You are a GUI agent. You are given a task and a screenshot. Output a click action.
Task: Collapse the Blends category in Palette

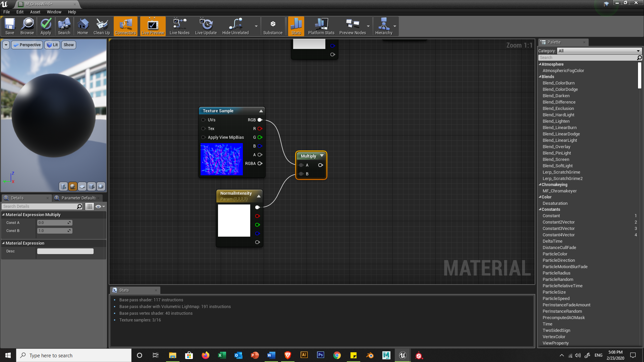540,77
